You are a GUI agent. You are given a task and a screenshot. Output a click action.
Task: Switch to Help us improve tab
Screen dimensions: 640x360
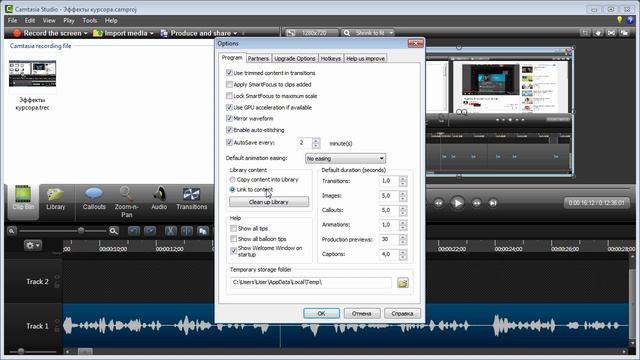(365, 58)
